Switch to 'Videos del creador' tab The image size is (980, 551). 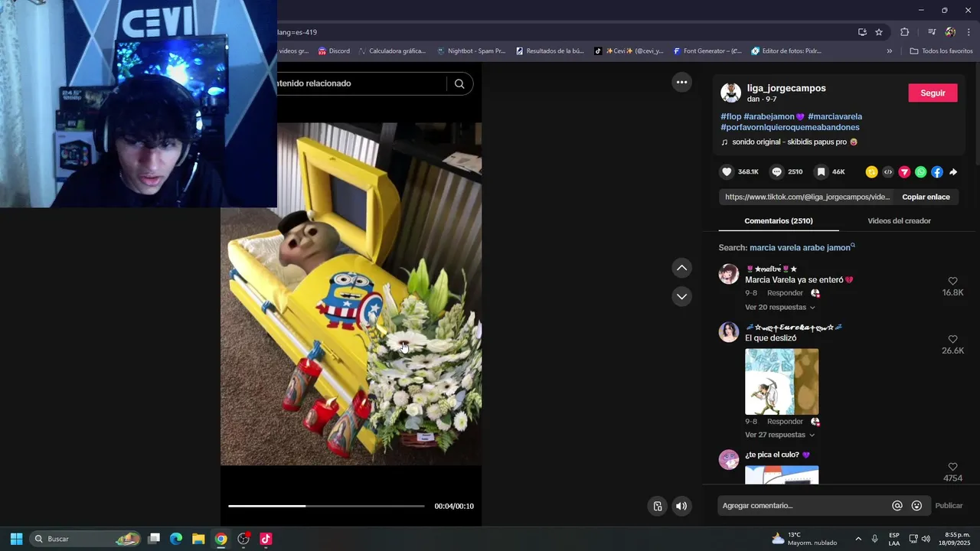click(x=899, y=221)
